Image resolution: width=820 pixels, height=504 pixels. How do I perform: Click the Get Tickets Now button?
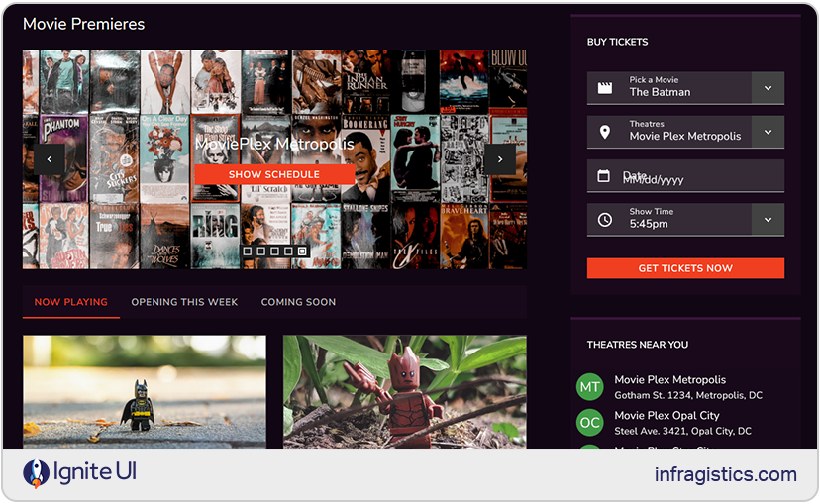click(685, 268)
